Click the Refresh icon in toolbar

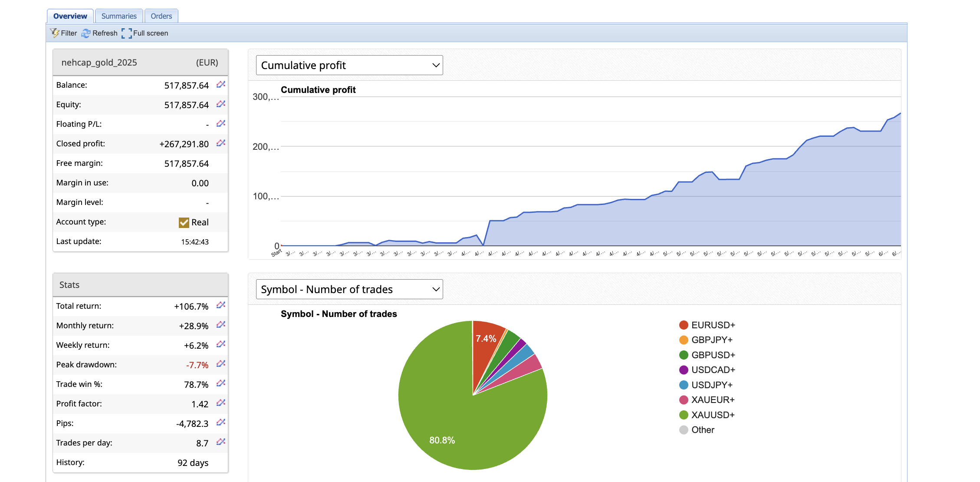pyautogui.click(x=86, y=33)
